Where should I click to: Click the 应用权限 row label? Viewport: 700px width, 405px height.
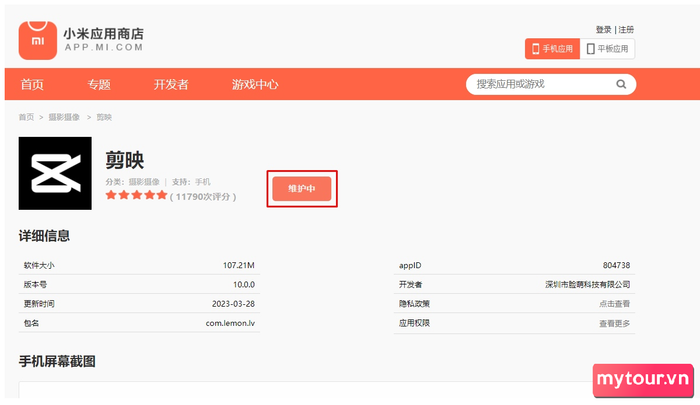(414, 323)
